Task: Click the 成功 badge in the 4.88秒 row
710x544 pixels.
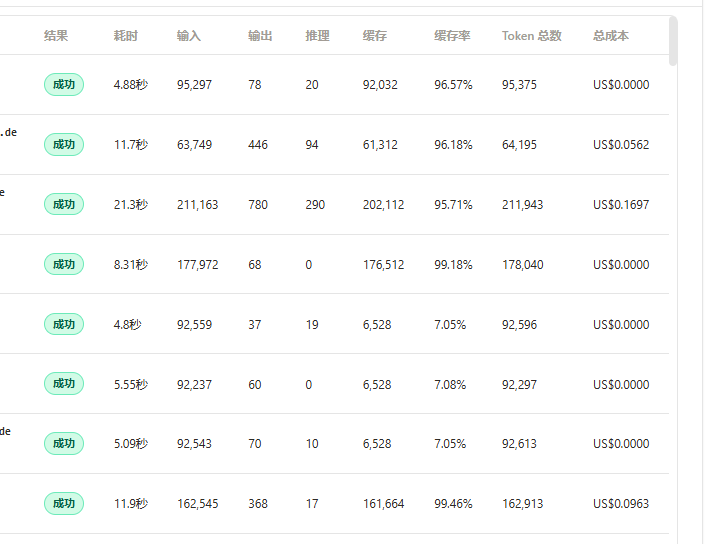Action: pyautogui.click(x=64, y=85)
